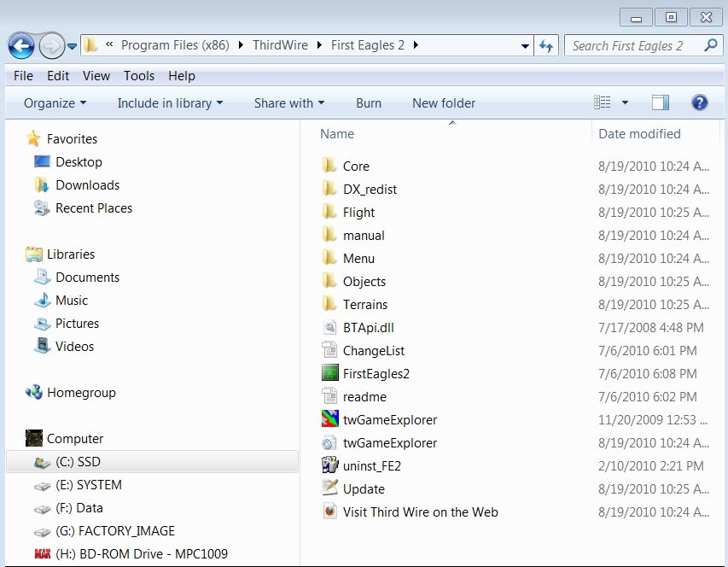Select readme file icon
The height and width of the screenshot is (567, 728).
(329, 395)
